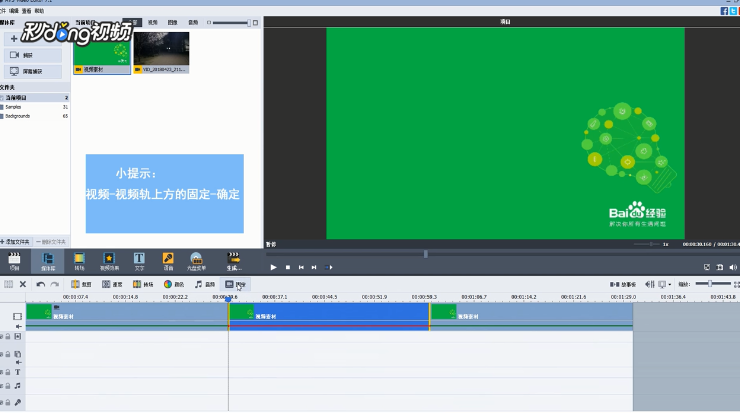Select the Samples folder
The image size is (740, 413).
tap(35, 107)
